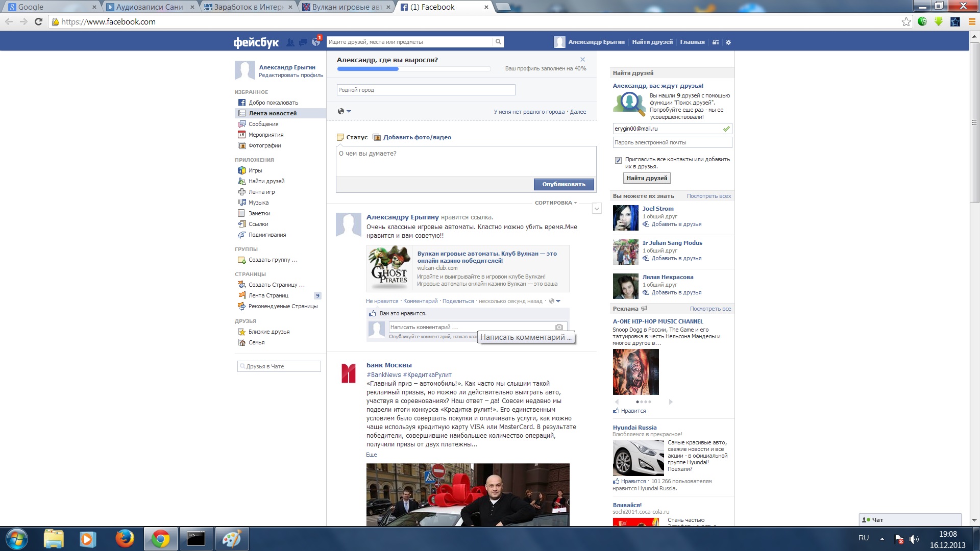Click bookmark star in address bar
Viewport: 980px width, 551px height.
(x=906, y=21)
